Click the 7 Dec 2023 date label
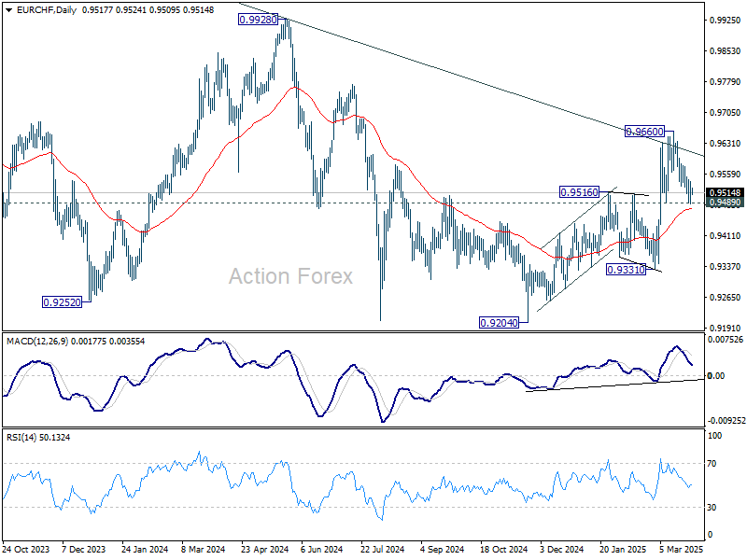Image resolution: width=747 pixels, height=560 pixels. (x=84, y=549)
